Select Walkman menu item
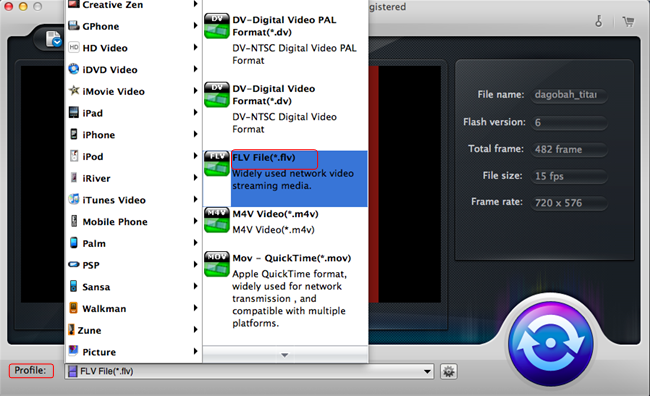Screen dimensions: 650x396 (133, 308)
